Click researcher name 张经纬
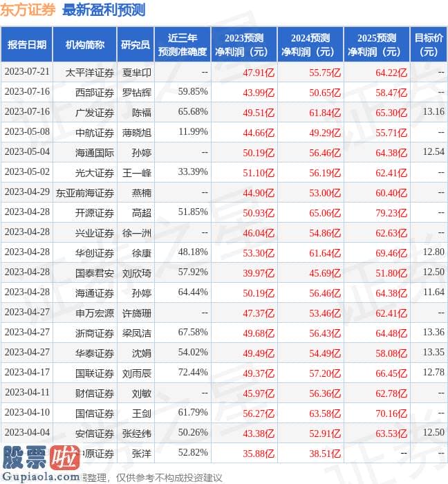Screen dimensions: 448x484 click(137, 434)
